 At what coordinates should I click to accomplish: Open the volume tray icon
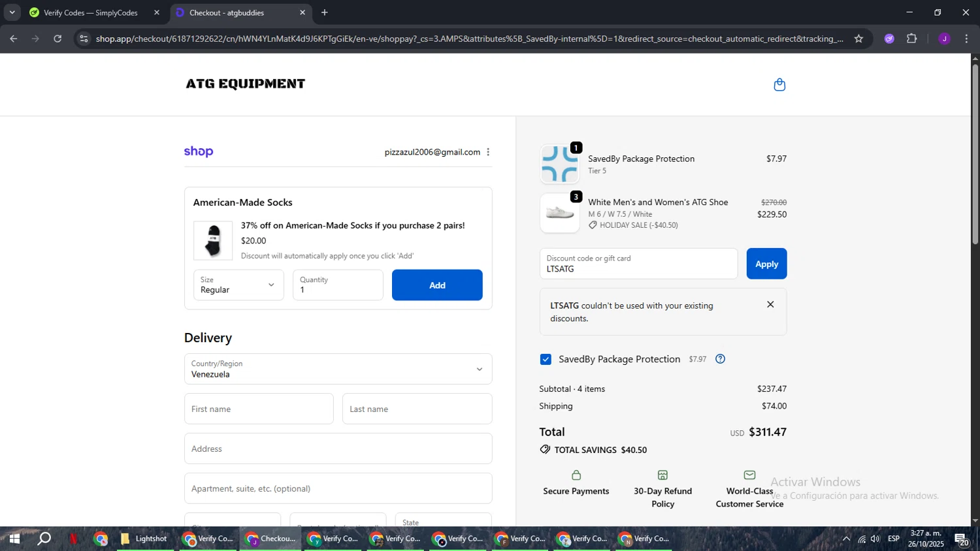click(876, 539)
